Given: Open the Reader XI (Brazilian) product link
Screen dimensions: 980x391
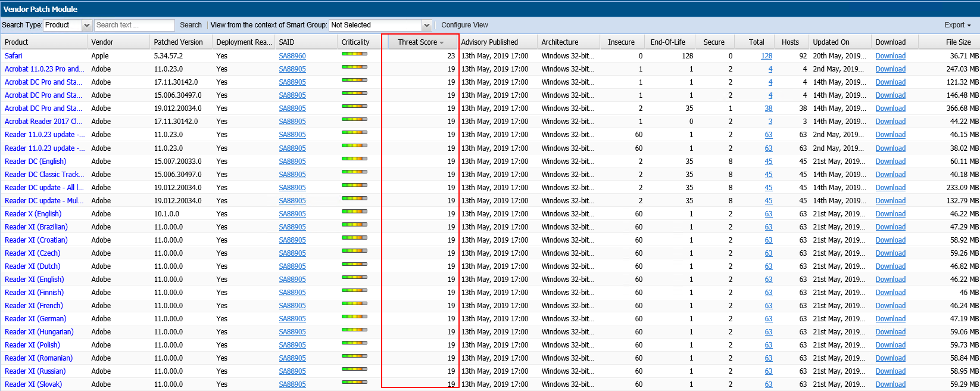Looking at the screenshot, I should click(36, 227).
